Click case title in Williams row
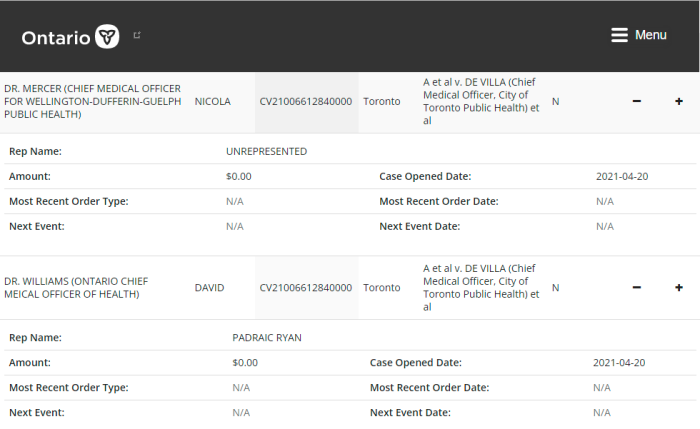700x429 pixels. [481, 287]
